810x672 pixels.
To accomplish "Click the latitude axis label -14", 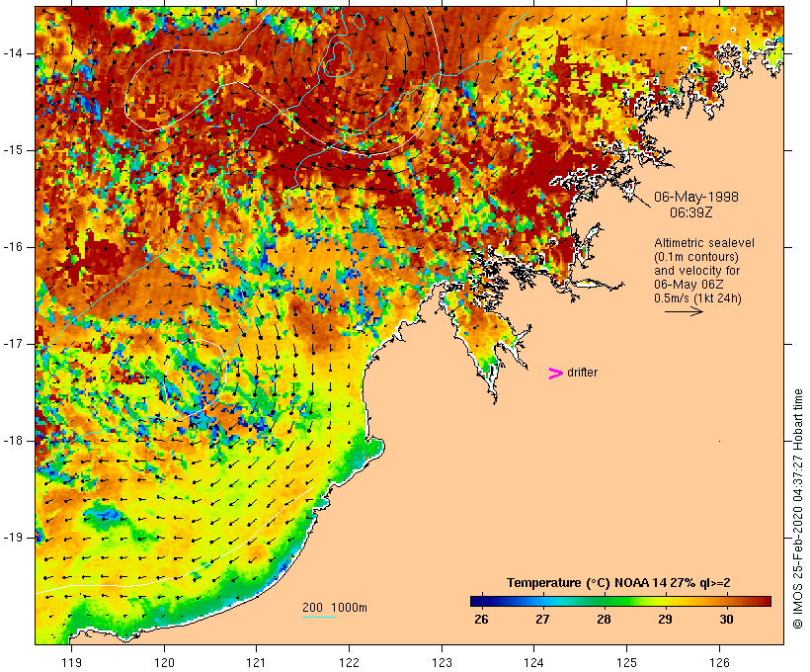I will [13, 53].
